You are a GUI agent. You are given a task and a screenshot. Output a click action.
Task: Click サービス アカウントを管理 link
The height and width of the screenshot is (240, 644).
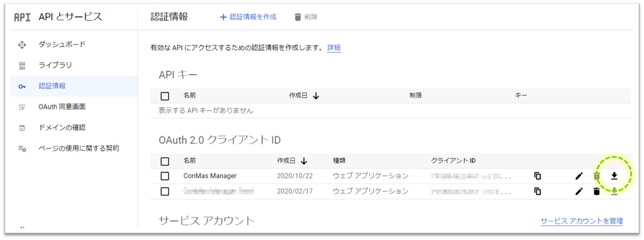pos(582,221)
